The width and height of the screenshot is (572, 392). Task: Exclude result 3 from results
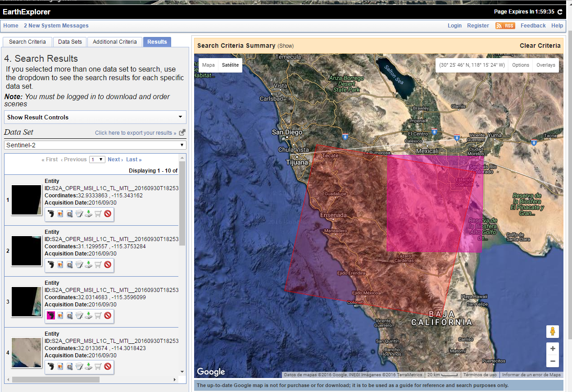pos(108,316)
